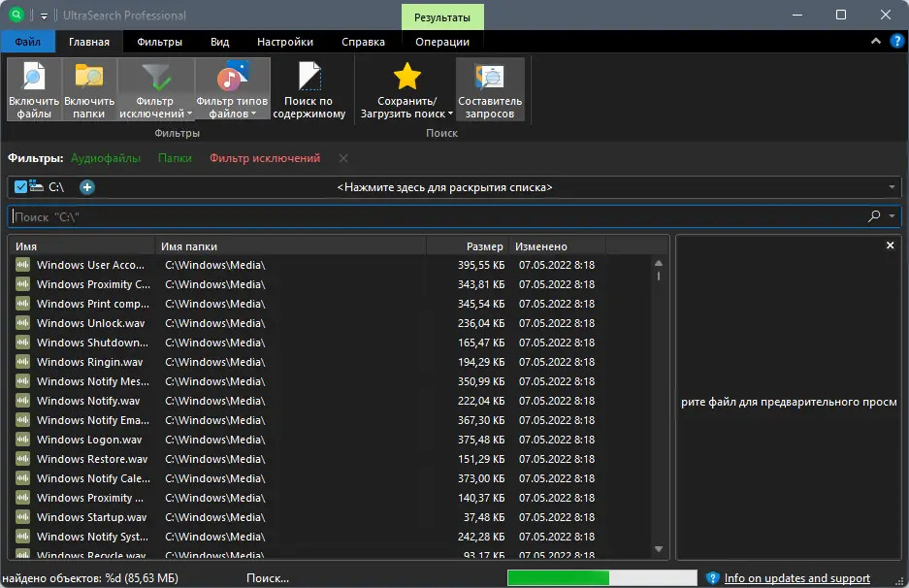Screen dimensions: 909x588
Task: Click the audio icon of Windows Restore.wav
Action: [x=22, y=459]
